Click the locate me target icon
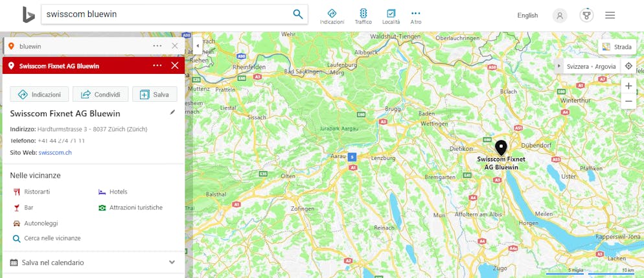The height and width of the screenshot is (278, 644). coord(628,66)
